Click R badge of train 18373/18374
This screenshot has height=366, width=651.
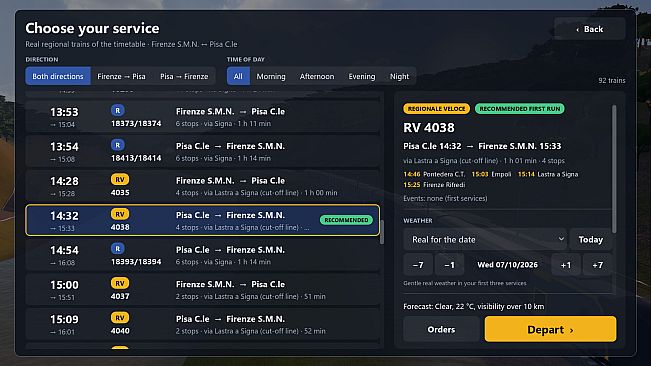tap(117, 110)
